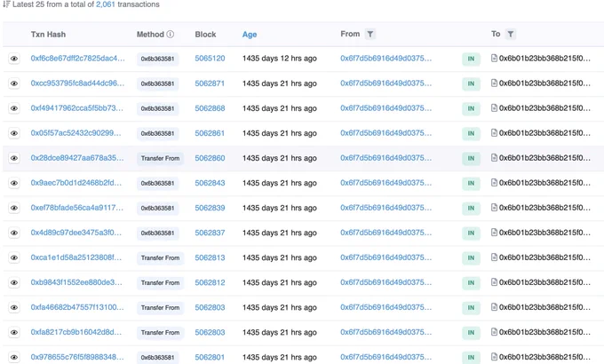
Task: Toggle eye preview for txn 0x9aec7b0d1d24...
Action: coord(14,183)
